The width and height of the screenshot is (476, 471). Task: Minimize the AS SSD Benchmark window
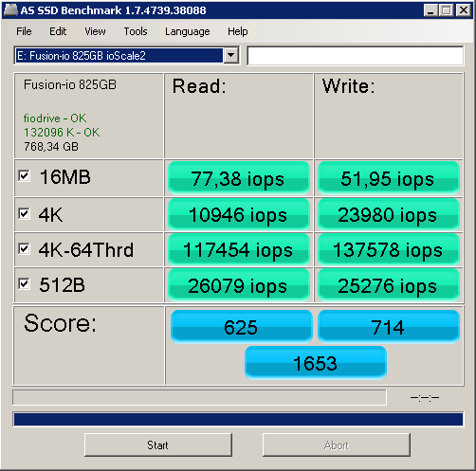pyautogui.click(x=430, y=10)
